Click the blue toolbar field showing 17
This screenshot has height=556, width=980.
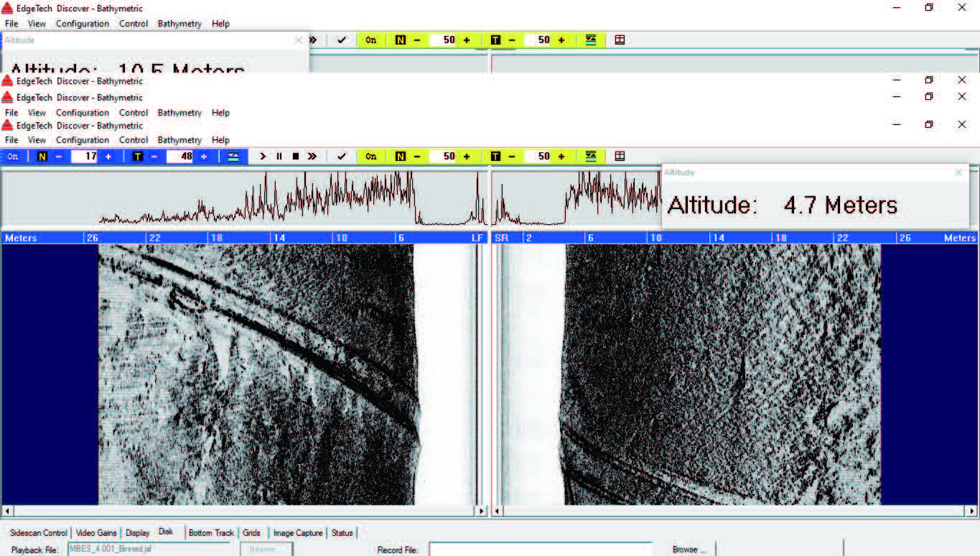click(x=84, y=157)
